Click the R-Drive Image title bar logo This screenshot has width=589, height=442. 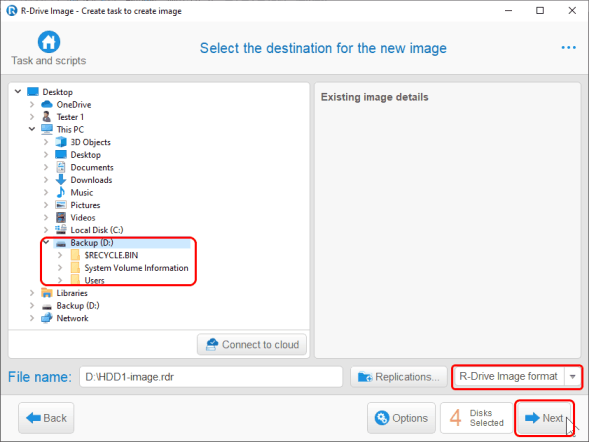point(12,11)
